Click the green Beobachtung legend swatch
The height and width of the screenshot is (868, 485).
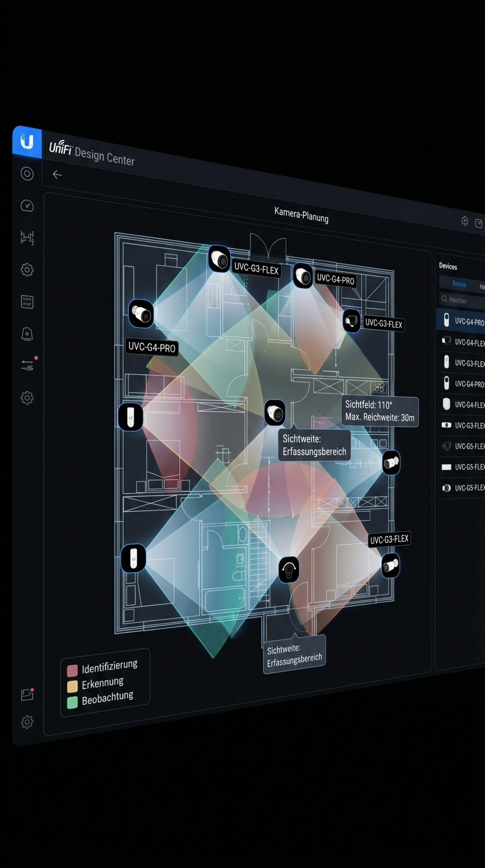tap(72, 703)
